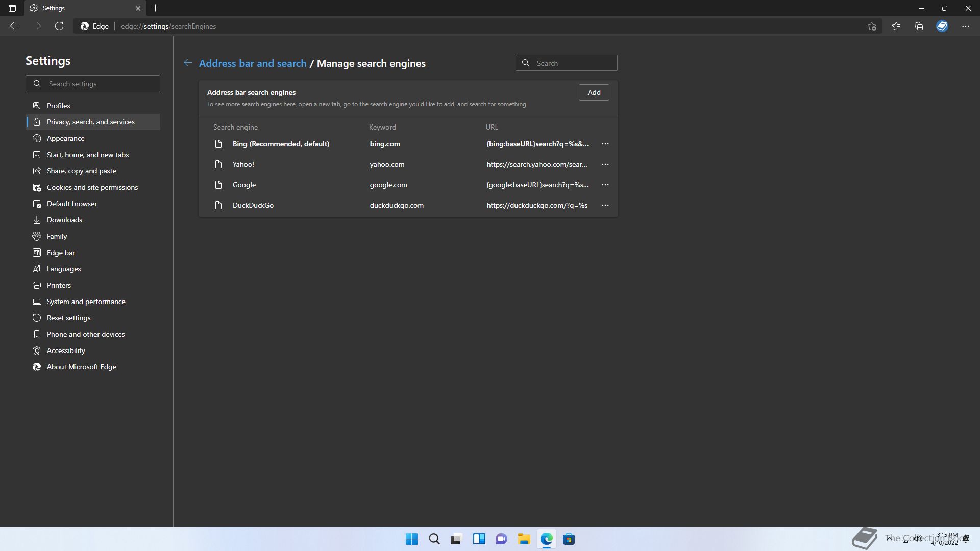
Task: Open System and performance section
Action: pos(93,302)
